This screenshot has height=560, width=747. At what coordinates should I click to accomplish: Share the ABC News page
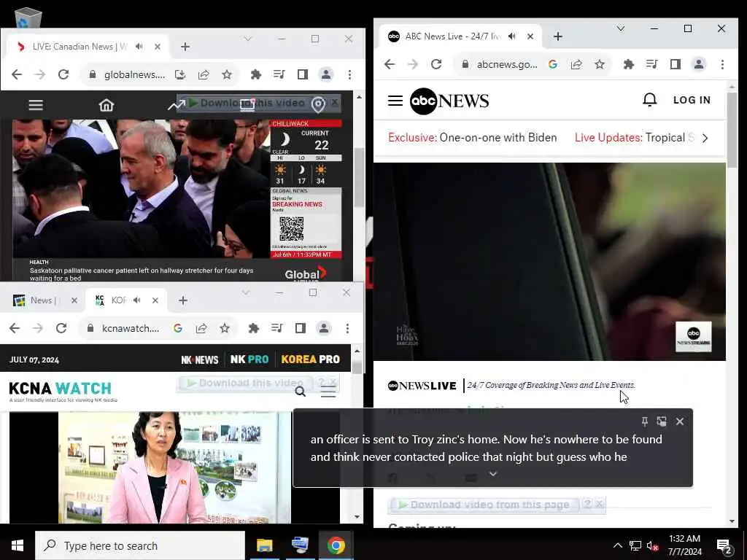click(x=576, y=64)
